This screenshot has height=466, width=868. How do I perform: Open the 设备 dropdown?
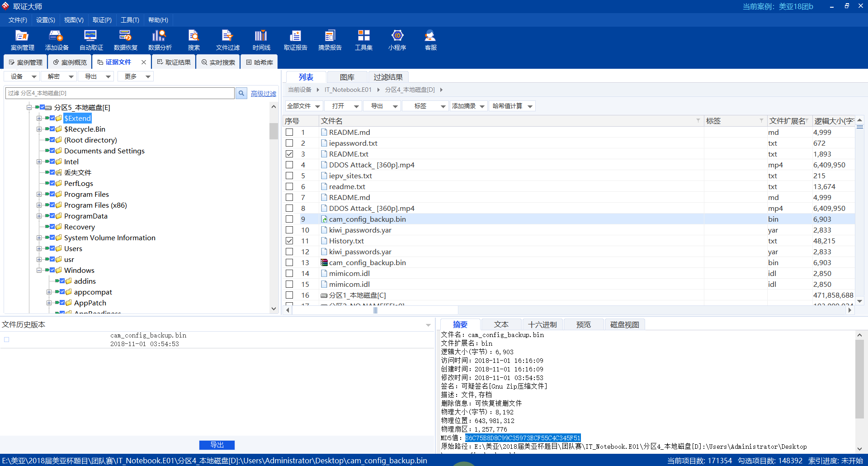tap(22, 76)
